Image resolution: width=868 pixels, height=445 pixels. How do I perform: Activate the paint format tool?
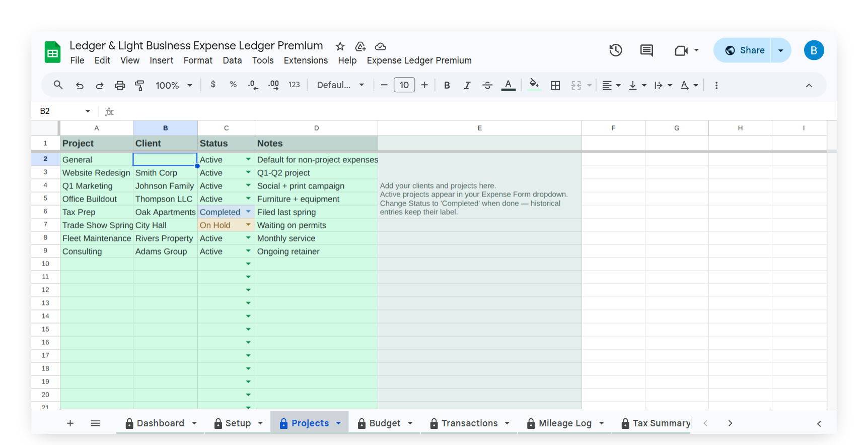[x=139, y=85]
